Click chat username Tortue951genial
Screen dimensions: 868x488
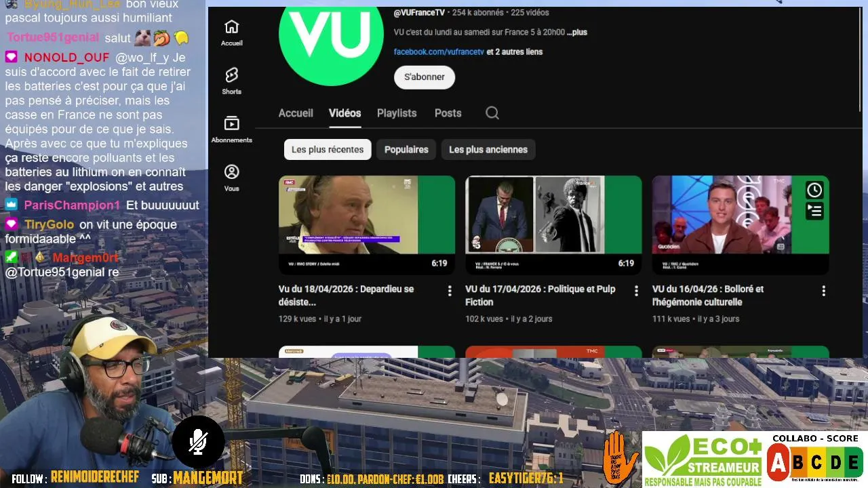coord(53,37)
